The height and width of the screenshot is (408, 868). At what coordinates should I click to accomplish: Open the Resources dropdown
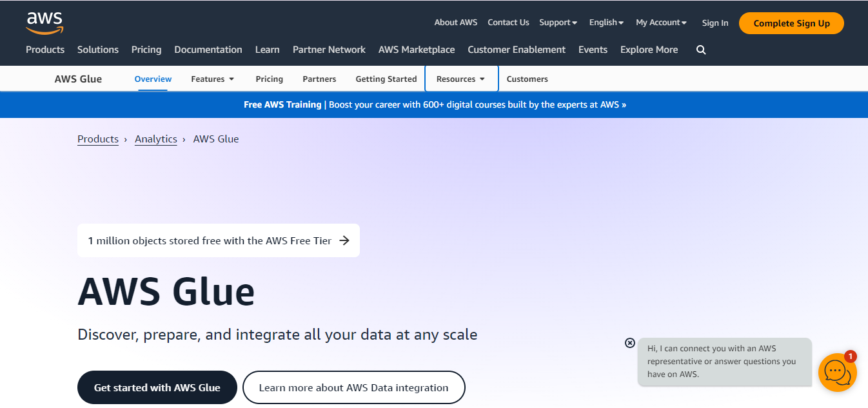point(461,79)
